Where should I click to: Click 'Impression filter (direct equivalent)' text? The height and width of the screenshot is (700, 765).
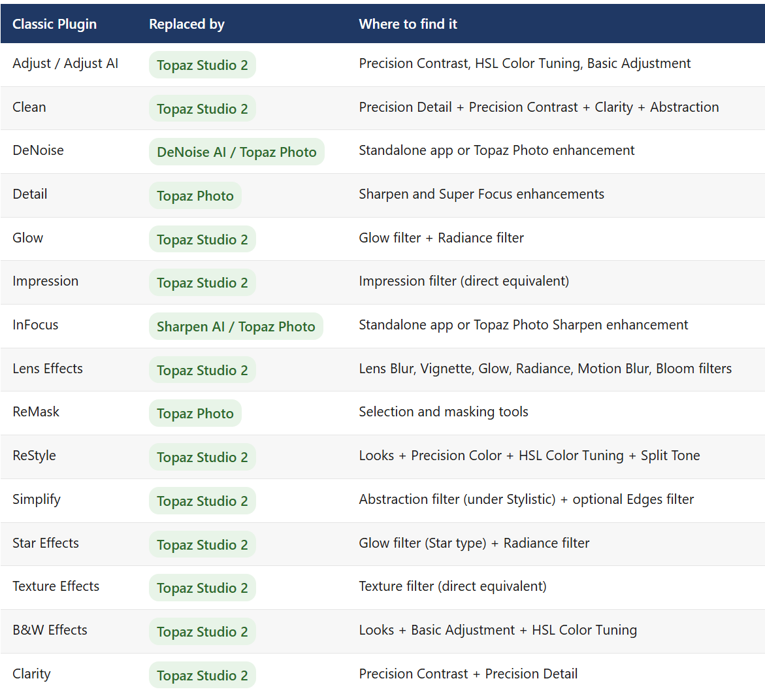[x=463, y=281]
